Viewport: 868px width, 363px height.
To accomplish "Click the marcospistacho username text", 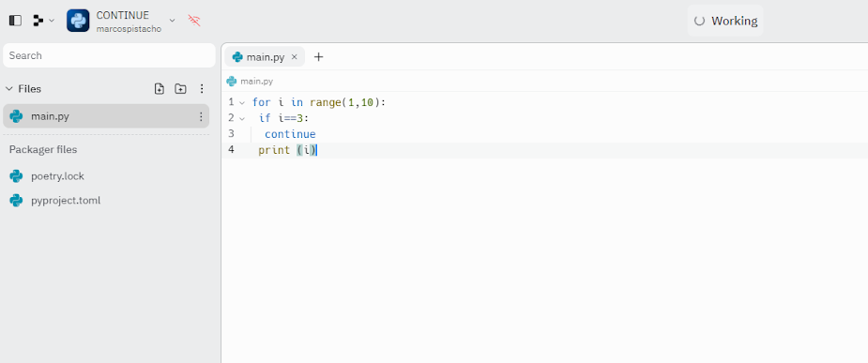I will tap(129, 29).
